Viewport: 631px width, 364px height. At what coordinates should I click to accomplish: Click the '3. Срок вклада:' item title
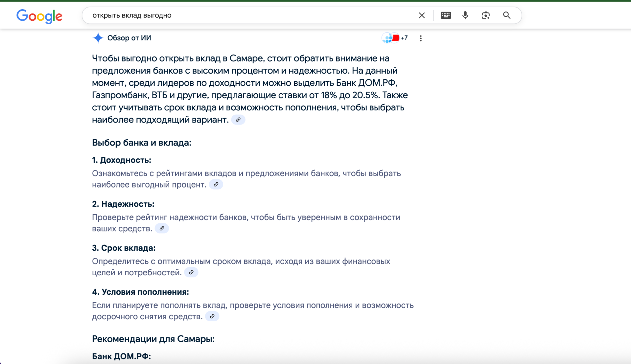click(x=124, y=248)
